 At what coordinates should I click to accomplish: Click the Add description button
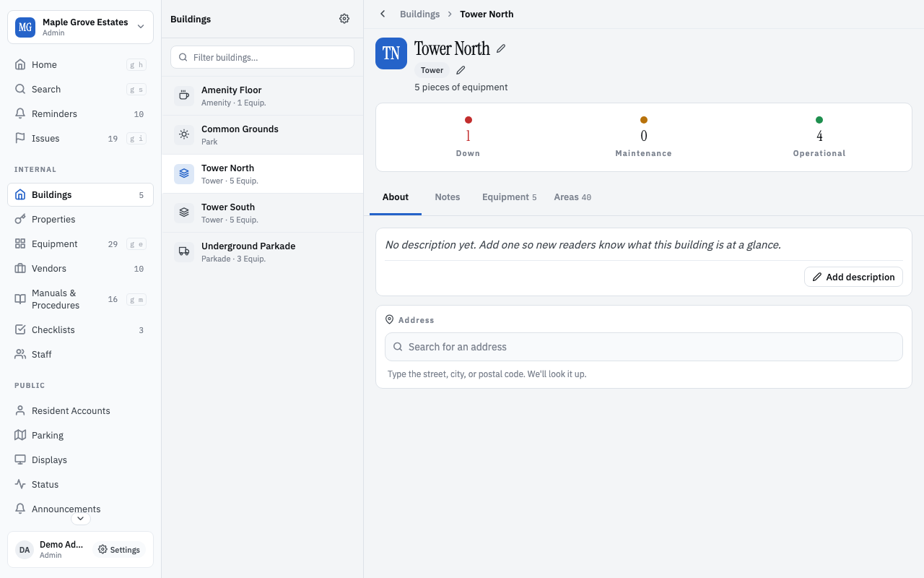coord(853,277)
